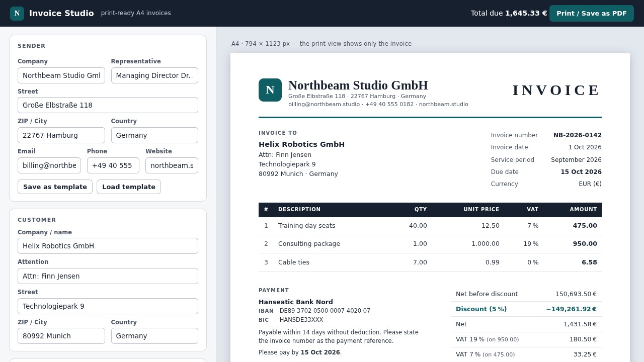The image size is (644, 362).
Task: Click the UNIT PRICE column header
Action: (x=481, y=210)
